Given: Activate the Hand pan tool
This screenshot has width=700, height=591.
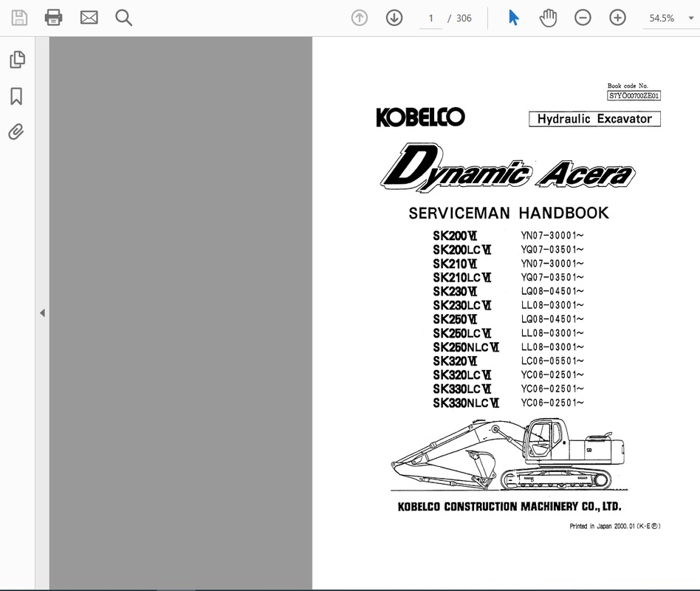Looking at the screenshot, I should point(548,18).
